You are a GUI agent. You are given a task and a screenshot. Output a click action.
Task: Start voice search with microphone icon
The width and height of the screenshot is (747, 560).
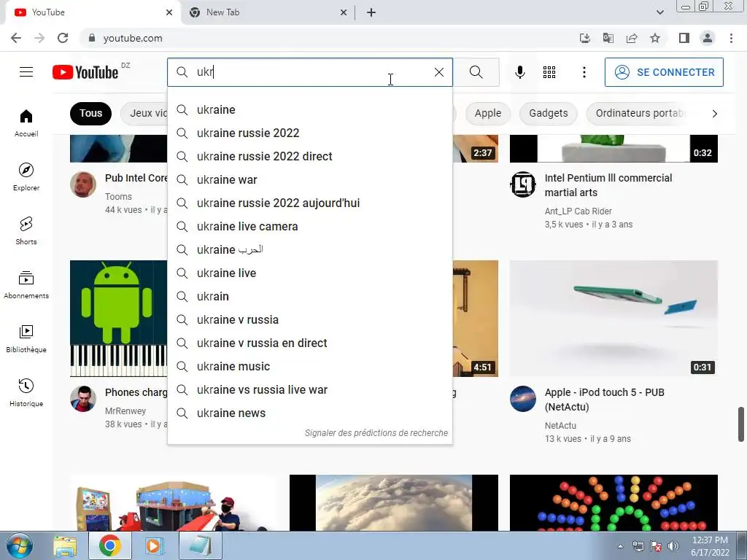coord(519,72)
